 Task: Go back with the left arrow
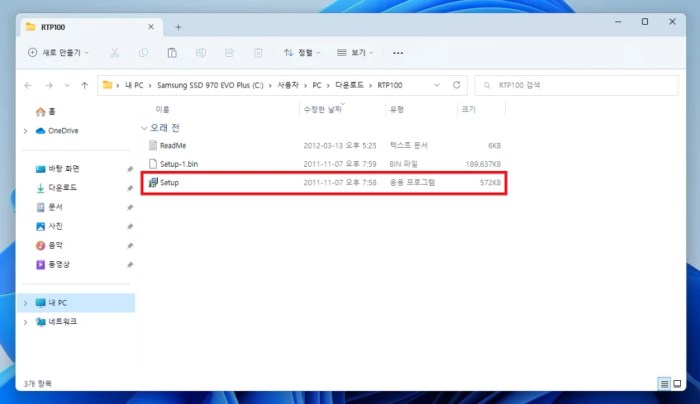(28, 85)
